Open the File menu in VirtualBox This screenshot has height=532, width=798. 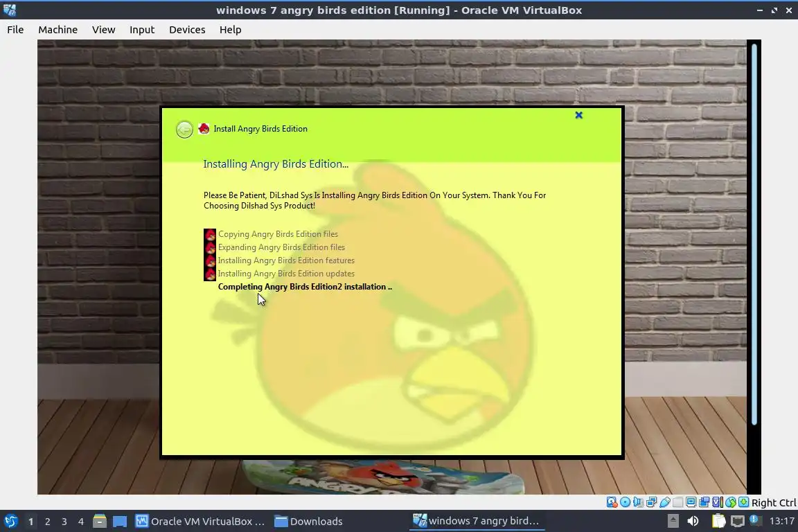point(15,30)
